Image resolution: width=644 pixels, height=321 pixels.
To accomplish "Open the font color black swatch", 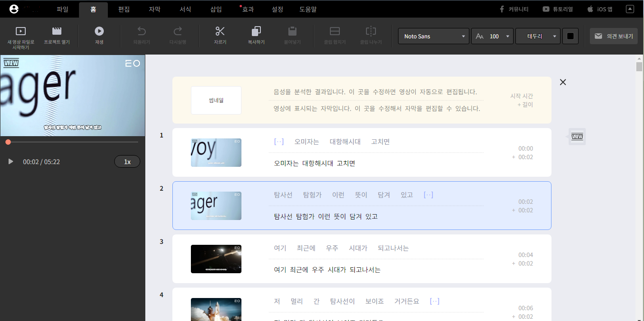I will (x=570, y=36).
